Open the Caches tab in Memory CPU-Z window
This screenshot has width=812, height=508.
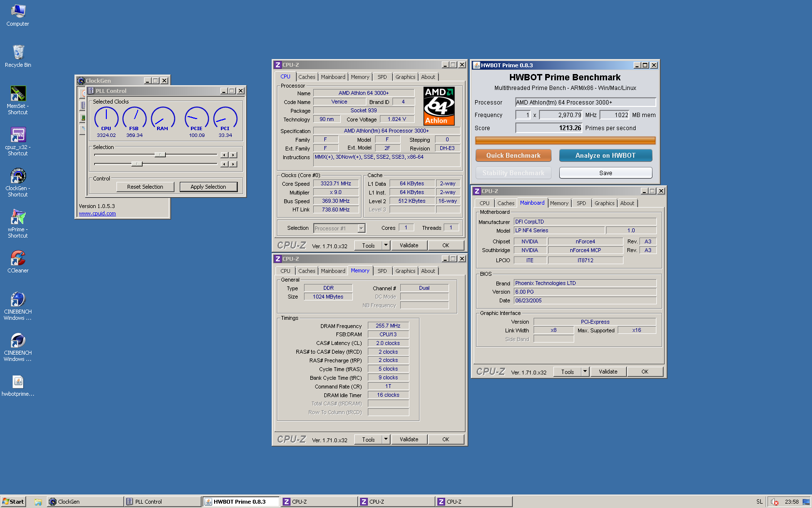pos(306,271)
